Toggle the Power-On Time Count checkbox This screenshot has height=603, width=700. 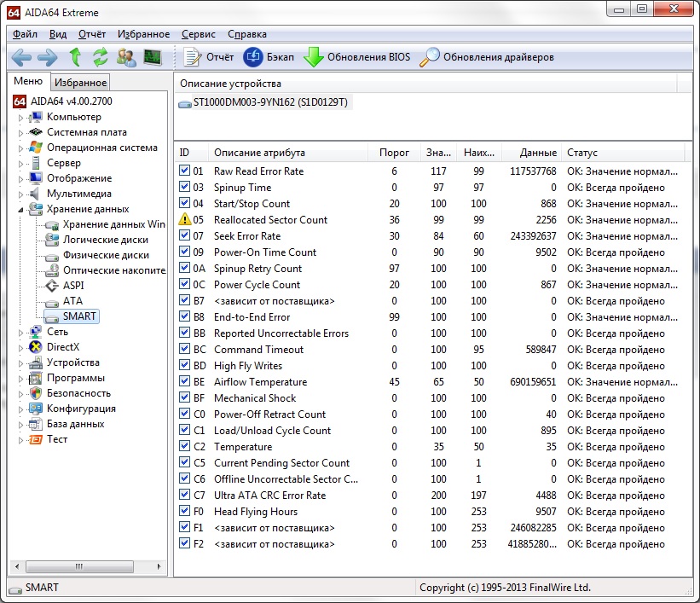[184, 252]
